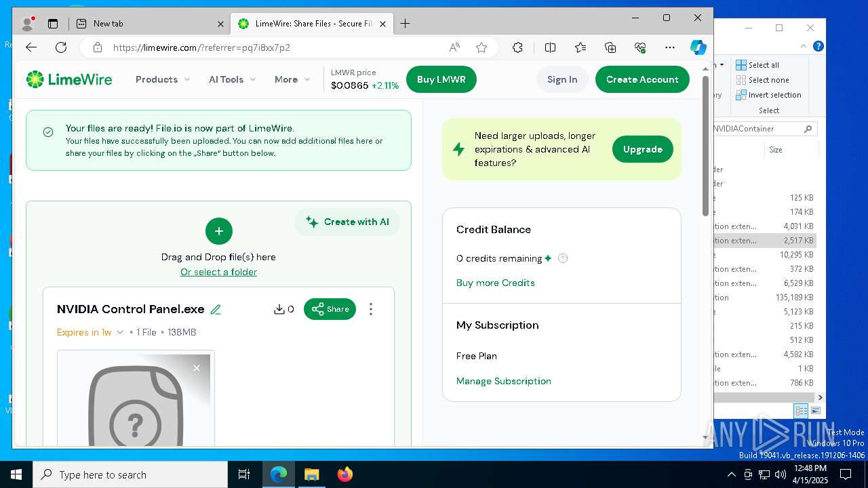The image size is (868, 488).
Task: Open Task View on the taskbar
Action: (244, 474)
